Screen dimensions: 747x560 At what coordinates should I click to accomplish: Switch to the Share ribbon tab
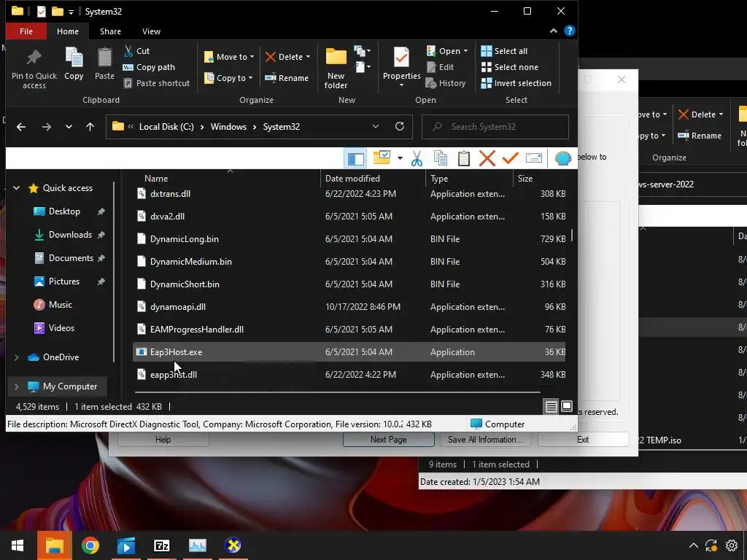(110, 31)
